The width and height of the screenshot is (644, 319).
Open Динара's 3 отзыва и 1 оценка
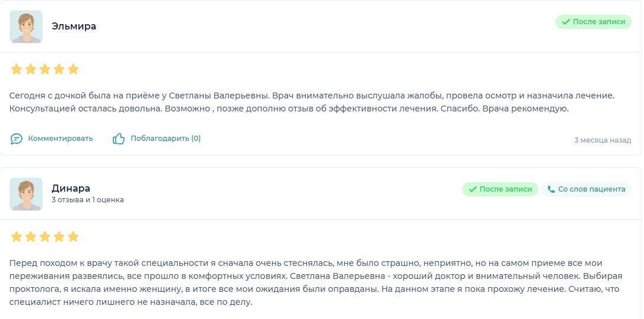pos(87,200)
